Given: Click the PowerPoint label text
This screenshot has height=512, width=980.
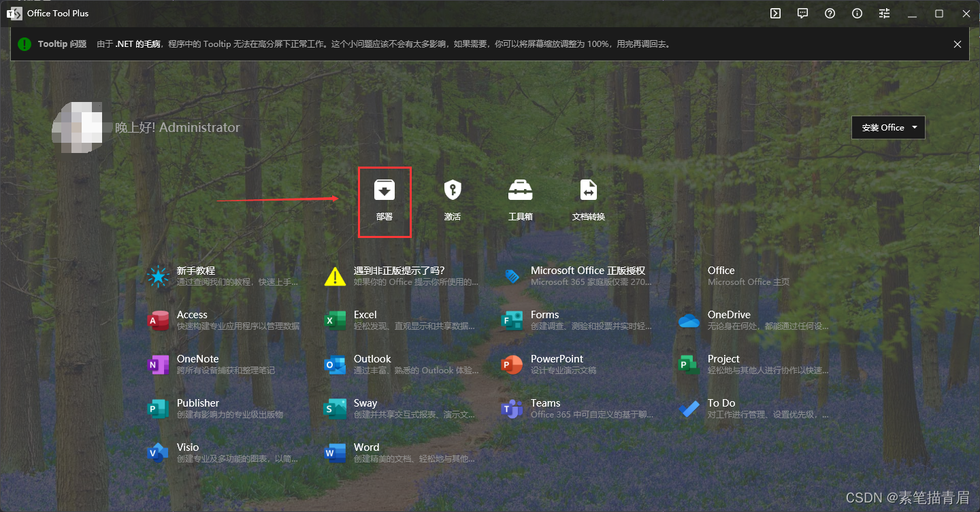Looking at the screenshot, I should point(557,359).
